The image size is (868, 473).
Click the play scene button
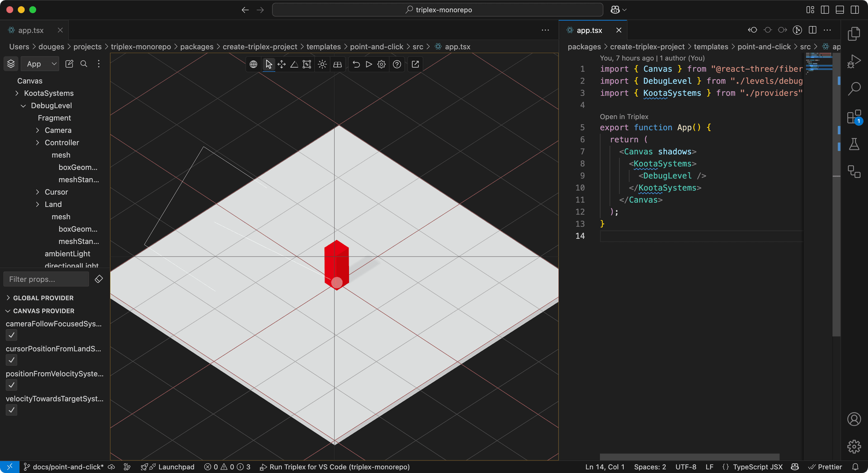pyautogui.click(x=369, y=64)
